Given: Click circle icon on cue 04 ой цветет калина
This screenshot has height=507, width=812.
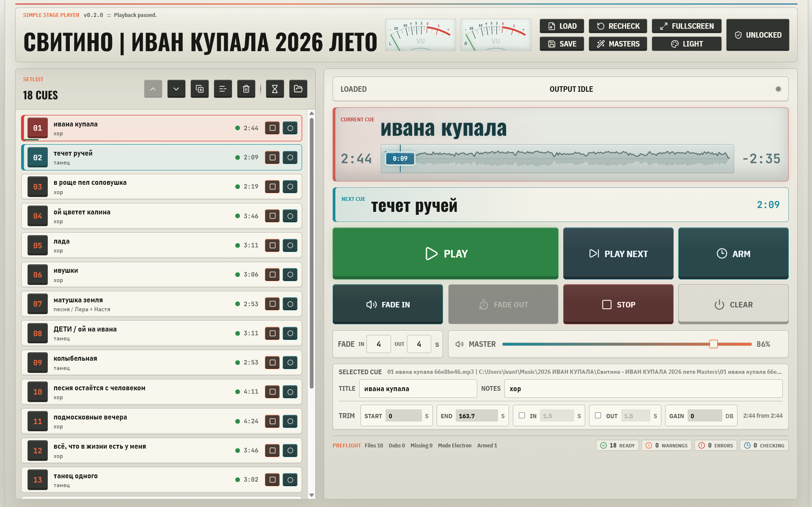Looking at the screenshot, I should (x=290, y=216).
